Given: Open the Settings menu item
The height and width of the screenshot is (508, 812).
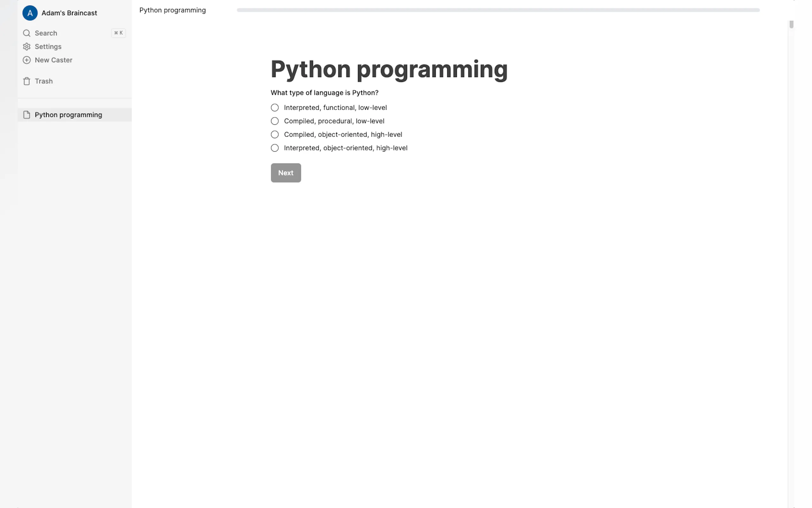Looking at the screenshot, I should click(48, 46).
